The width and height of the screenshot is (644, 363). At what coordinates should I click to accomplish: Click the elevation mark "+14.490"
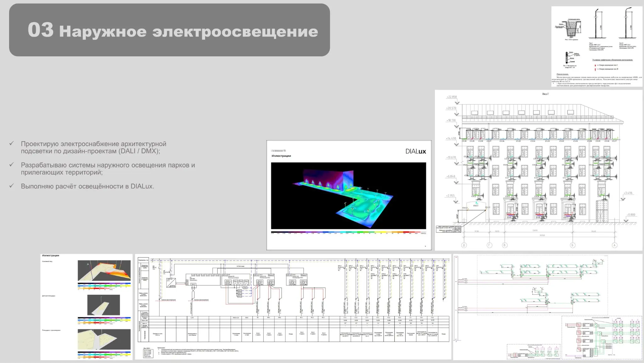[x=451, y=139]
